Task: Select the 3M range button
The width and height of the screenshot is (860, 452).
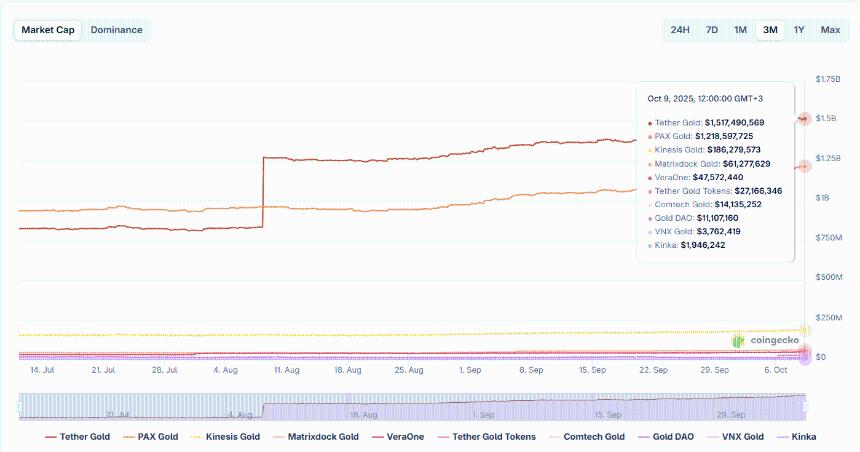Action: [770, 30]
